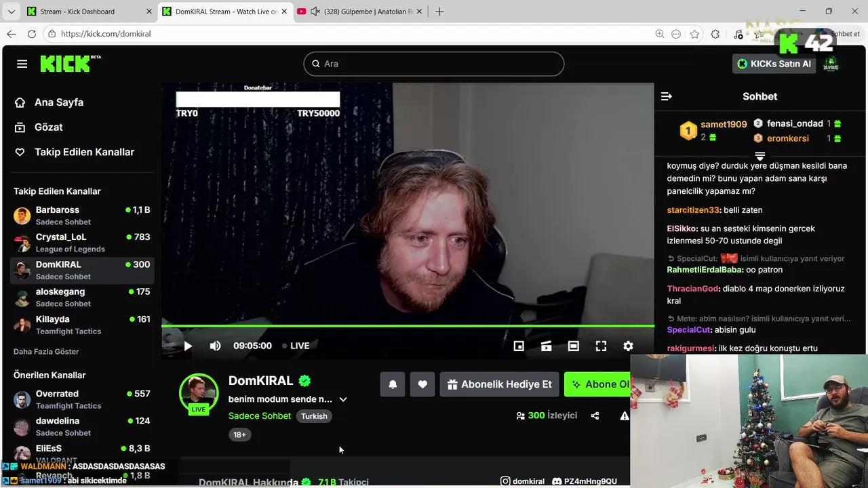Expand Daha Fazla Göster in sidebar

pyautogui.click(x=46, y=352)
